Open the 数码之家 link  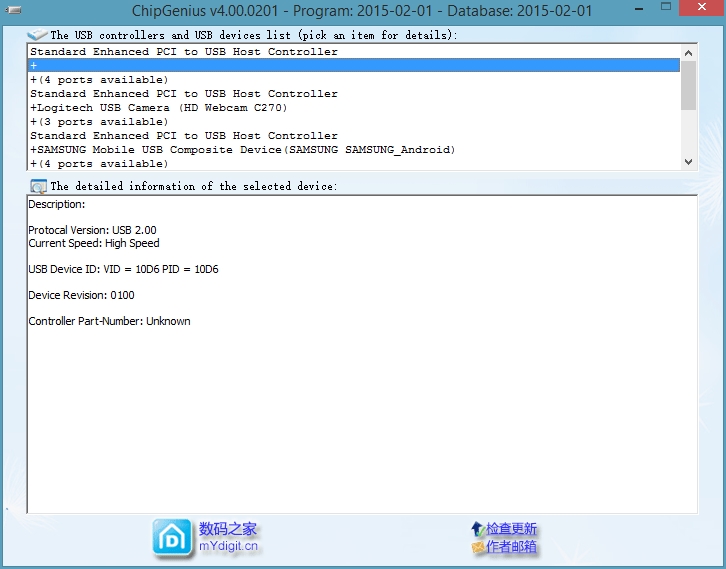pos(228,529)
